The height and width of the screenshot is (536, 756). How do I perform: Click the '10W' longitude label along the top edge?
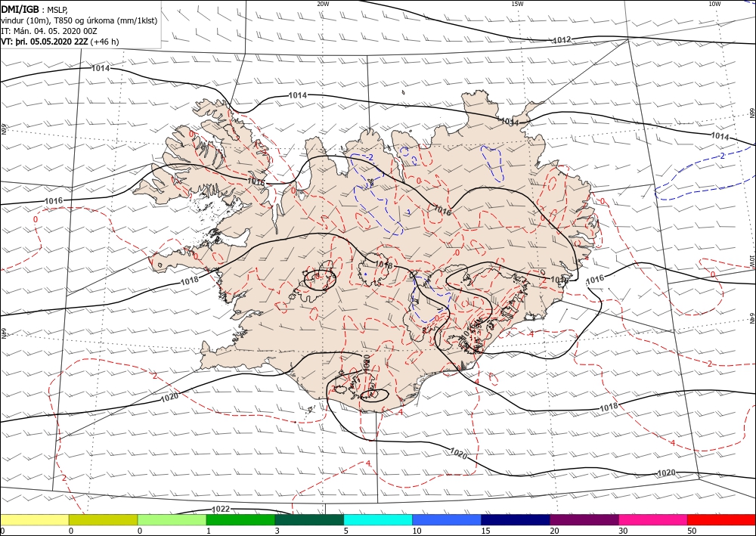(x=714, y=4)
